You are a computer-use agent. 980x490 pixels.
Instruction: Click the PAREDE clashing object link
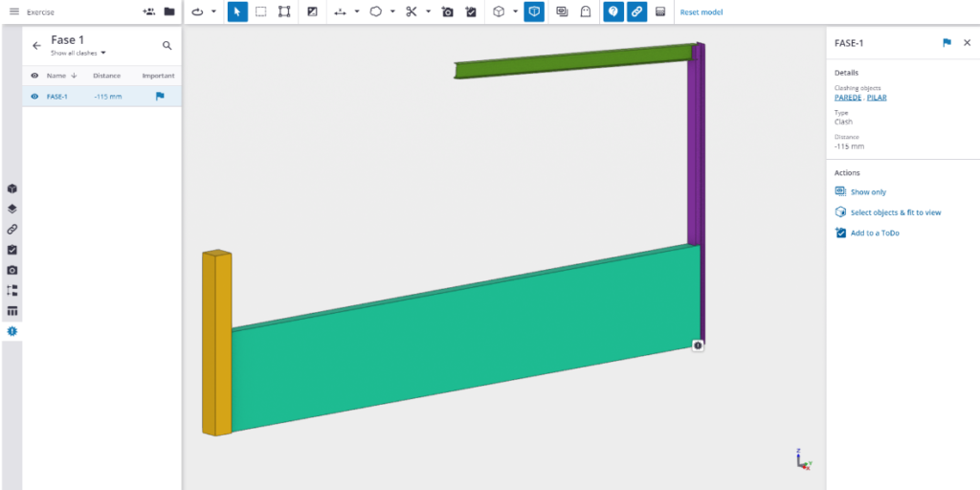[848, 97]
